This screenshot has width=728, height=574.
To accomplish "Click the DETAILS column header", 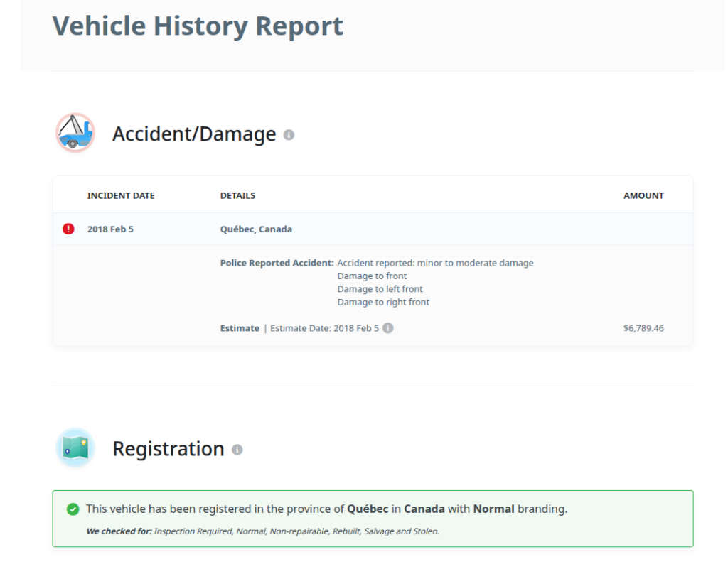I will pyautogui.click(x=237, y=195).
